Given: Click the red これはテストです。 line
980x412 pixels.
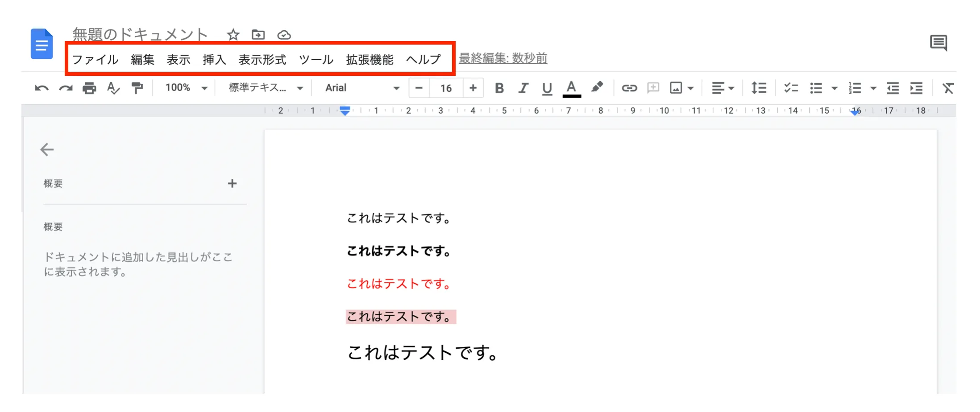Looking at the screenshot, I should point(399,284).
